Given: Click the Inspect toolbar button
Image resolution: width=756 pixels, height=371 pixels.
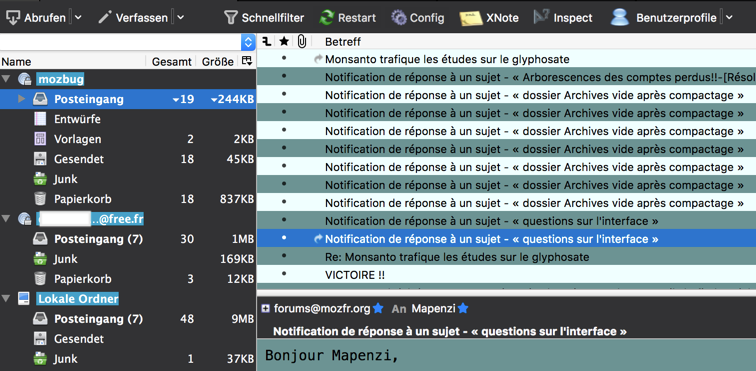Looking at the screenshot, I should point(564,18).
